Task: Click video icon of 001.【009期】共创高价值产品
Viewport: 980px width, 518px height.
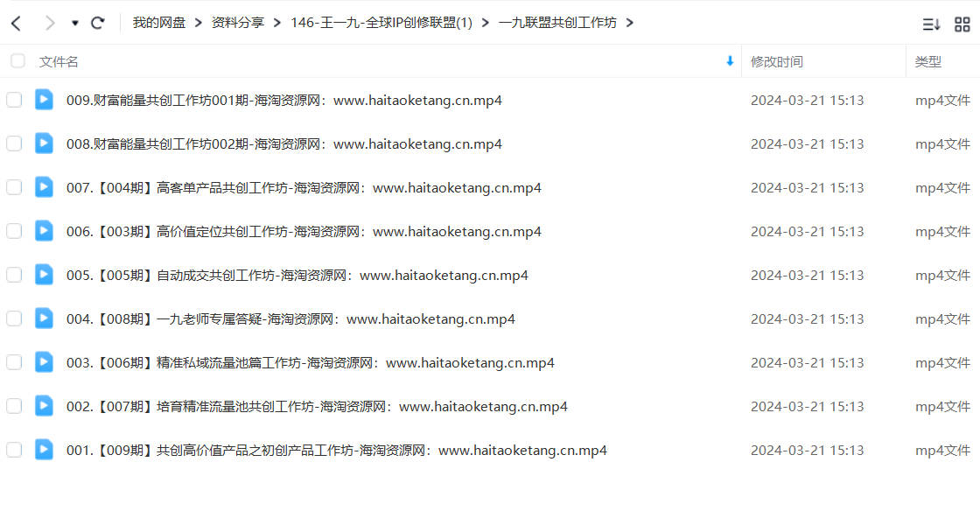Action: pos(44,449)
